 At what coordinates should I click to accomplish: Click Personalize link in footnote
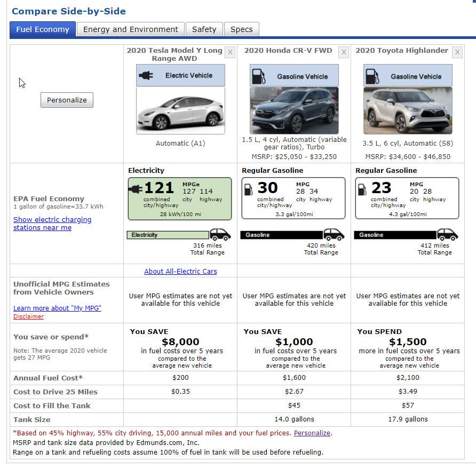[312, 433]
